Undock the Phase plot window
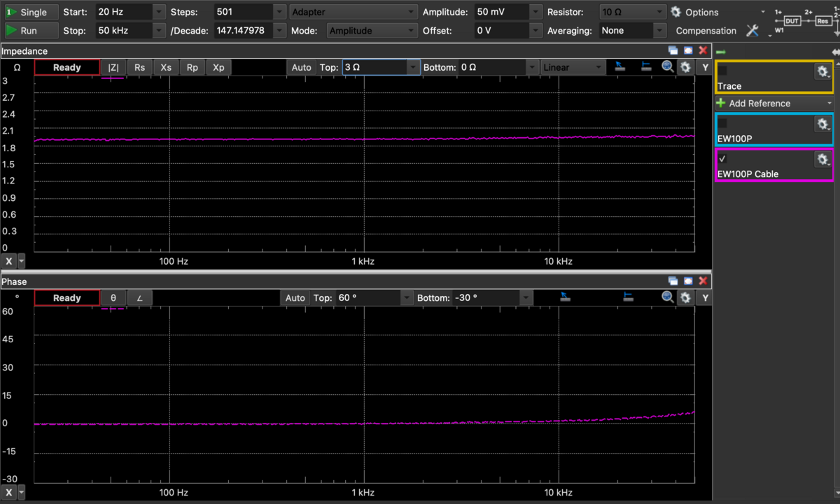Screen dimensions: 840x504 click(x=673, y=281)
